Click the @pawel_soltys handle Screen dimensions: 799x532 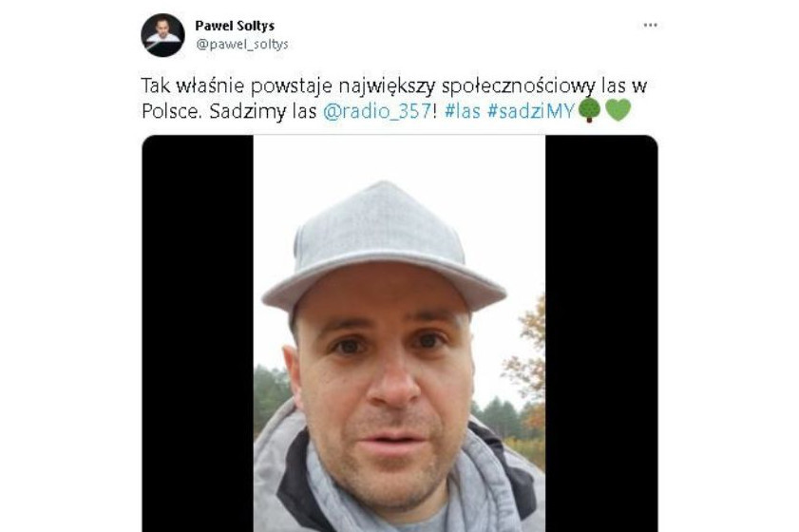tap(242, 45)
